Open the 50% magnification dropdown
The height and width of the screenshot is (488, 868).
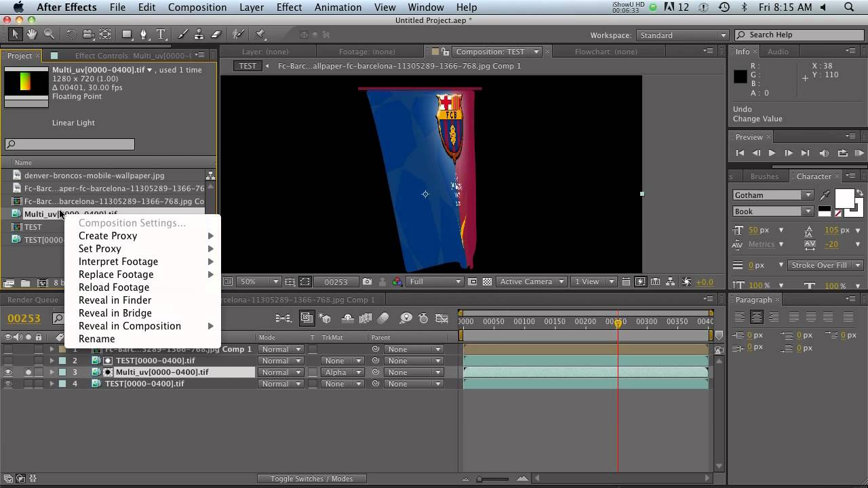click(x=258, y=282)
